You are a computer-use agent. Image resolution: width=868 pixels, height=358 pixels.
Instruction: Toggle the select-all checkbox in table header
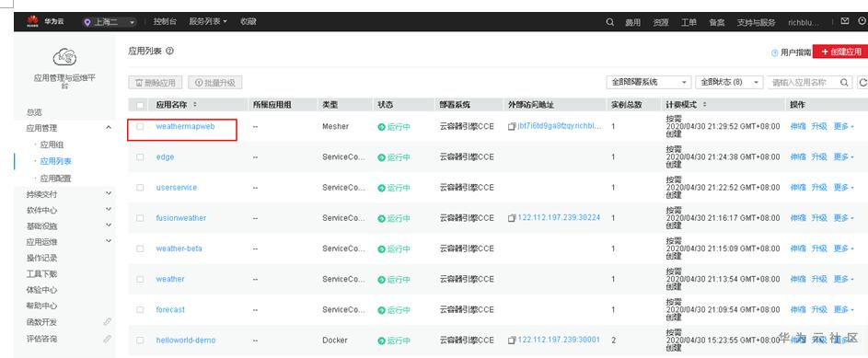point(140,105)
